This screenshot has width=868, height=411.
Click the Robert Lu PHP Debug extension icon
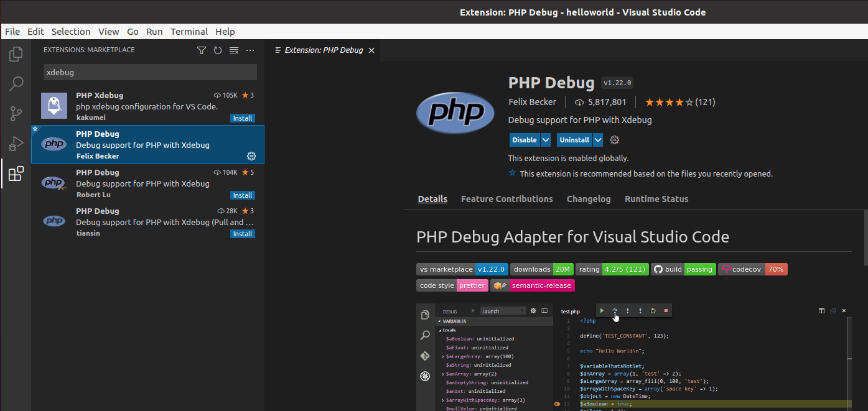coord(54,183)
